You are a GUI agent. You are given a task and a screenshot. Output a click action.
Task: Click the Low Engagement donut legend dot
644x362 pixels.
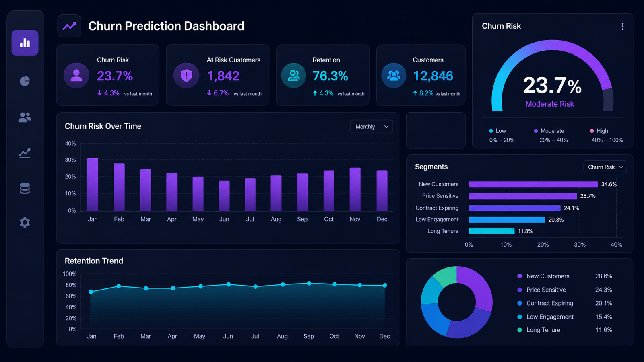click(520, 317)
